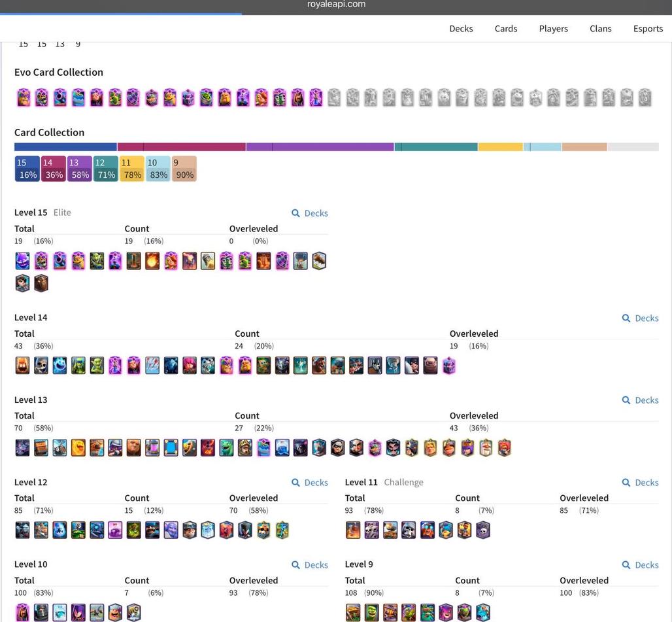Open the Miner card in Level 12

pos(189,530)
